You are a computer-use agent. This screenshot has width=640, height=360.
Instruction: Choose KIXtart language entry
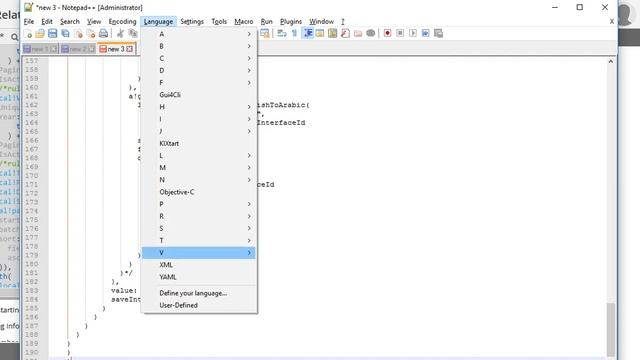tap(199, 144)
